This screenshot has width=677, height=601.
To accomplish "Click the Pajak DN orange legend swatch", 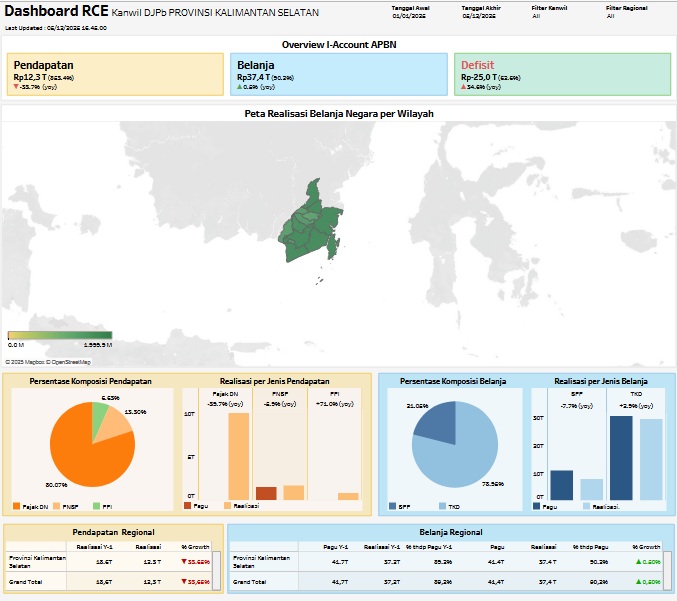I will (18, 507).
